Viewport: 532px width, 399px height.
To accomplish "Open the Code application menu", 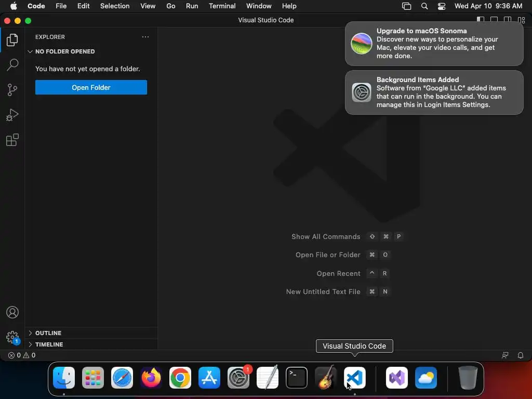I will point(36,6).
